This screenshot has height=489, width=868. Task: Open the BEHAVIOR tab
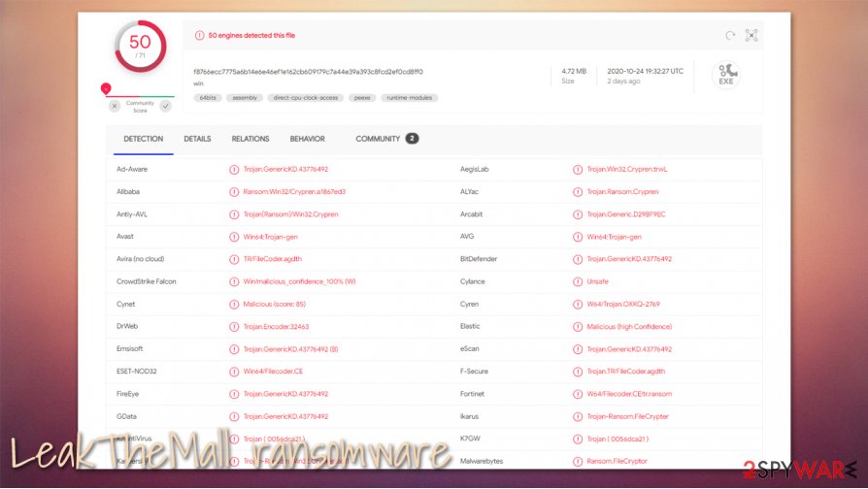[307, 139]
